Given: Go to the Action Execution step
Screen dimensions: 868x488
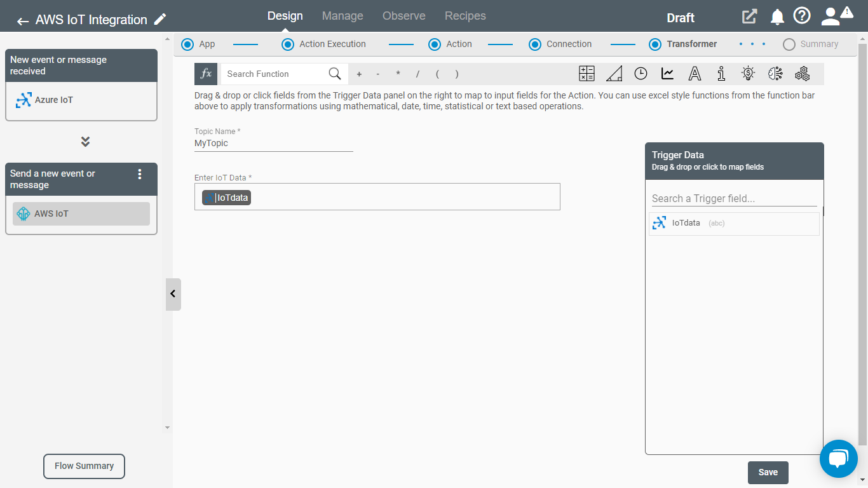Looking at the screenshot, I should point(324,44).
